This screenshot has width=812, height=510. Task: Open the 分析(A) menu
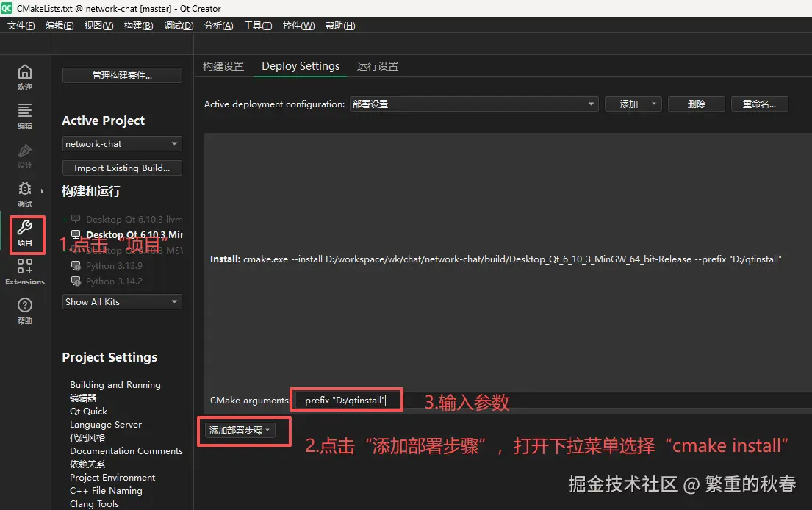218,26
